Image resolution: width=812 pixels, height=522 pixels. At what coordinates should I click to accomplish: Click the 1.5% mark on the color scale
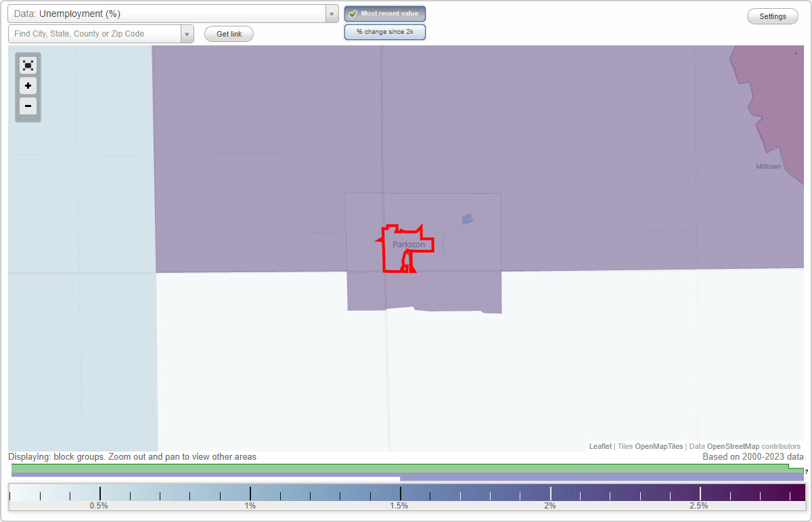click(400, 493)
